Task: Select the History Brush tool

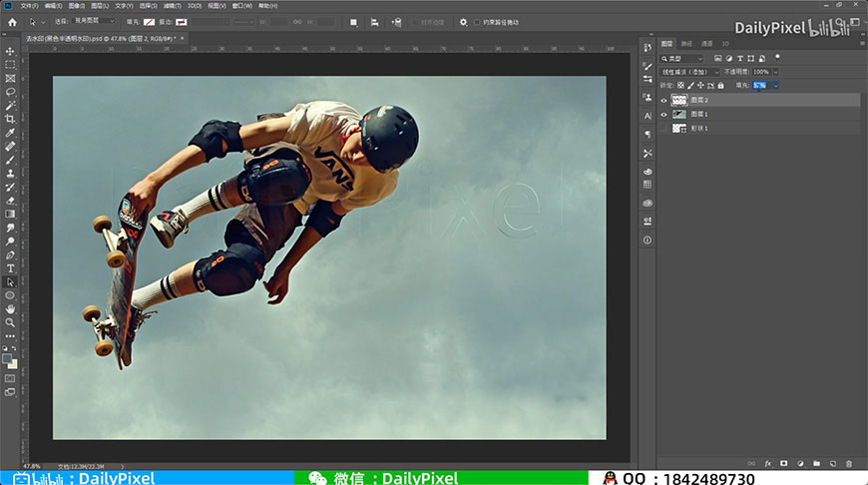Action: [x=10, y=187]
